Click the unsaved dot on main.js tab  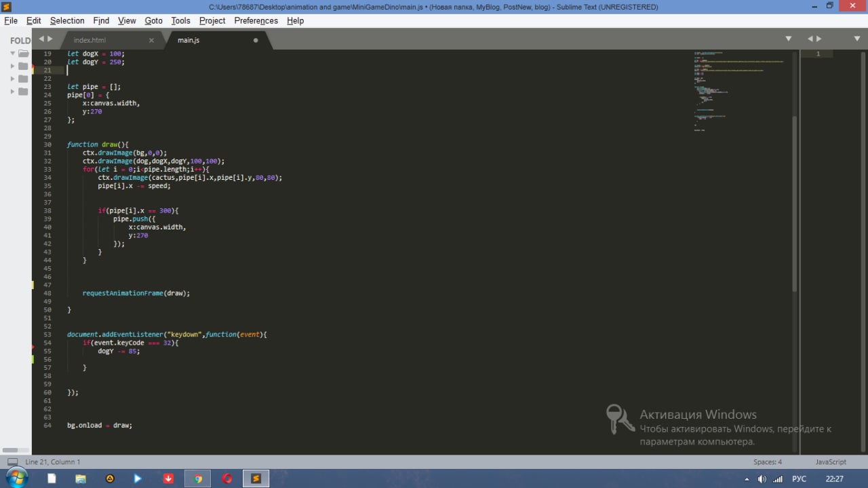click(256, 40)
